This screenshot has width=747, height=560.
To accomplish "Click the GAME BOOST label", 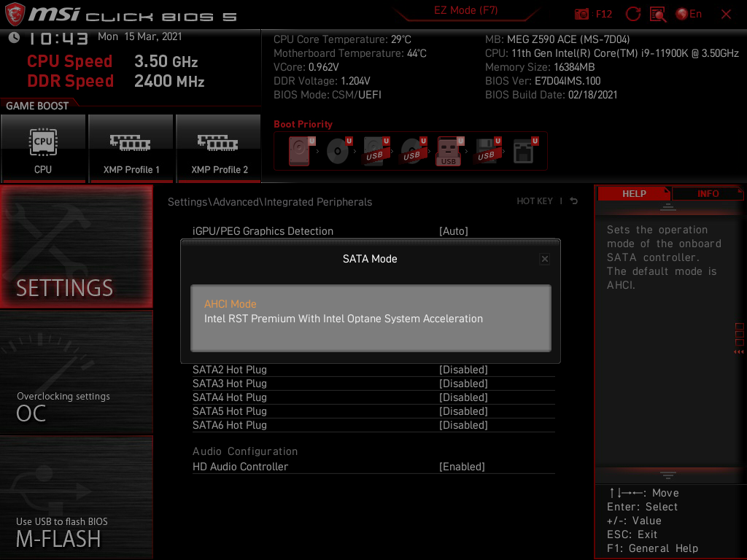I will (37, 106).
